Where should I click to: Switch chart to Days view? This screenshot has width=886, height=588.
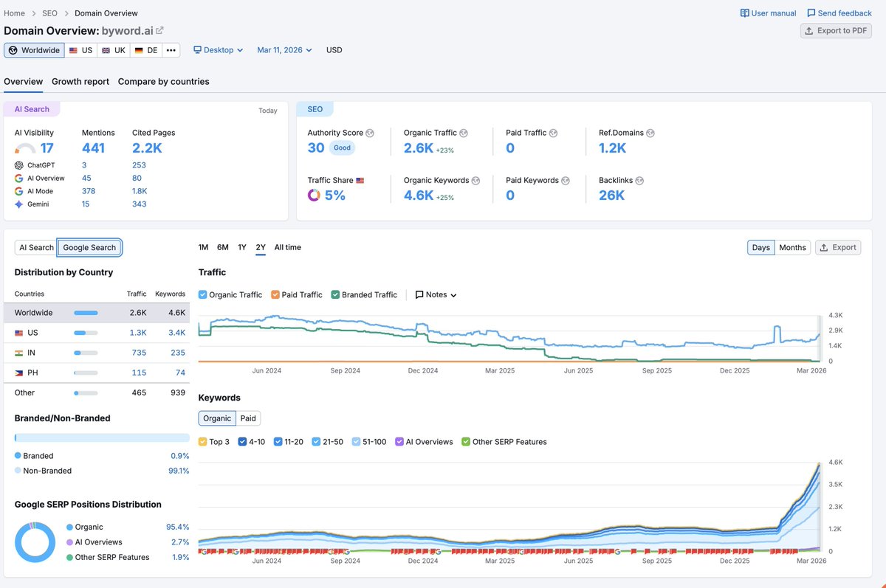coord(760,248)
